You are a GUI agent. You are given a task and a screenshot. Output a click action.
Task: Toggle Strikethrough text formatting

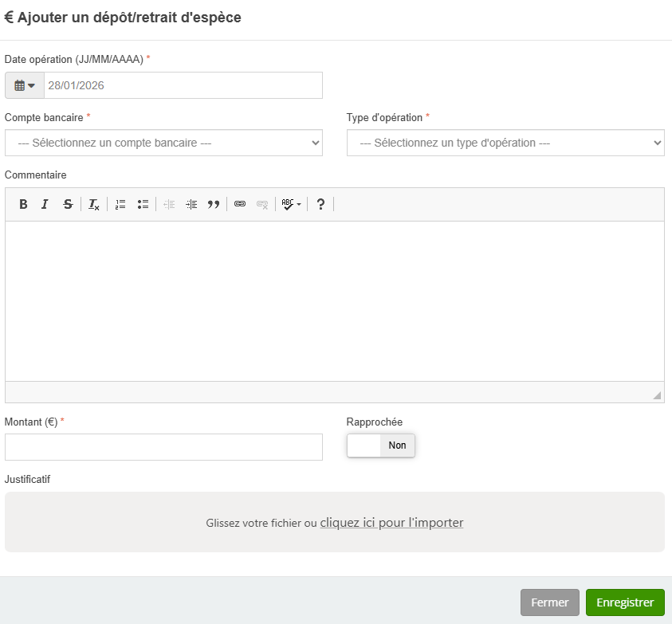(68, 204)
